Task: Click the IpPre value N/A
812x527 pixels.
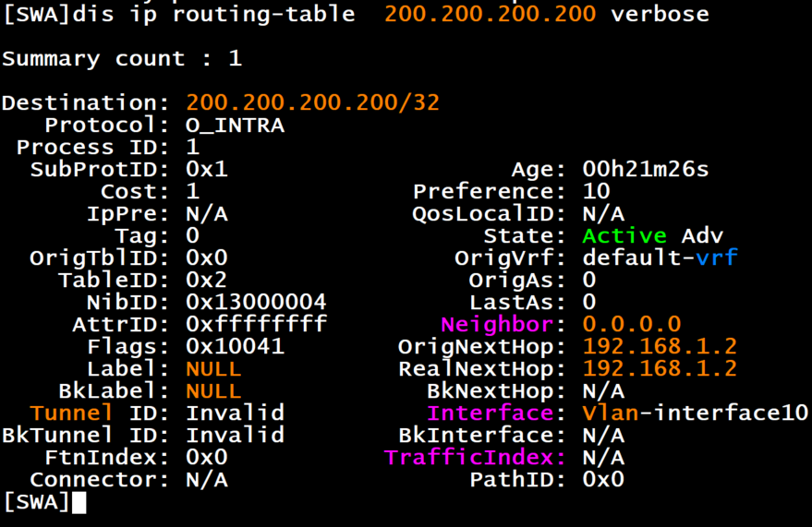Action: [207, 213]
